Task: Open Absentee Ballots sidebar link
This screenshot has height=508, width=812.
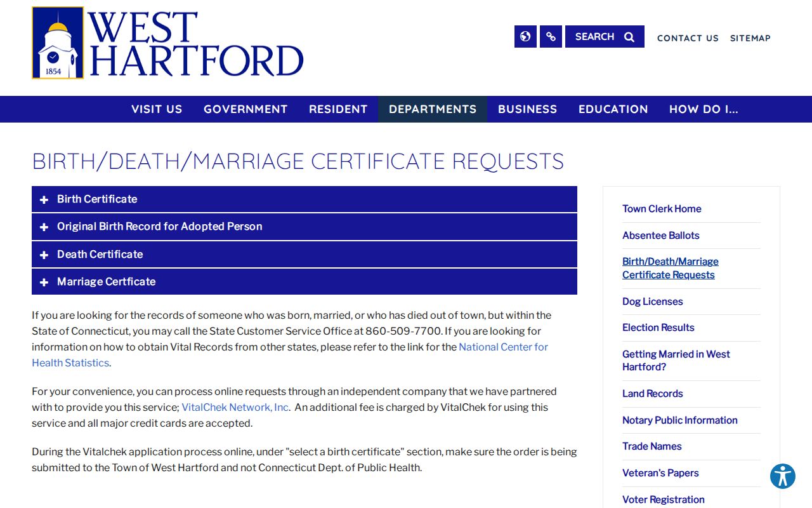Action: click(x=660, y=235)
